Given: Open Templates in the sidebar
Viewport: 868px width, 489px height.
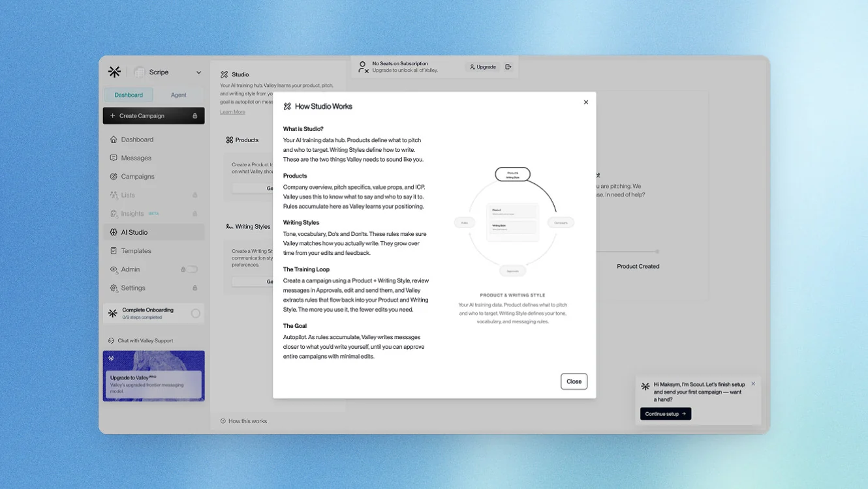Looking at the screenshot, I should pyautogui.click(x=153, y=251).
